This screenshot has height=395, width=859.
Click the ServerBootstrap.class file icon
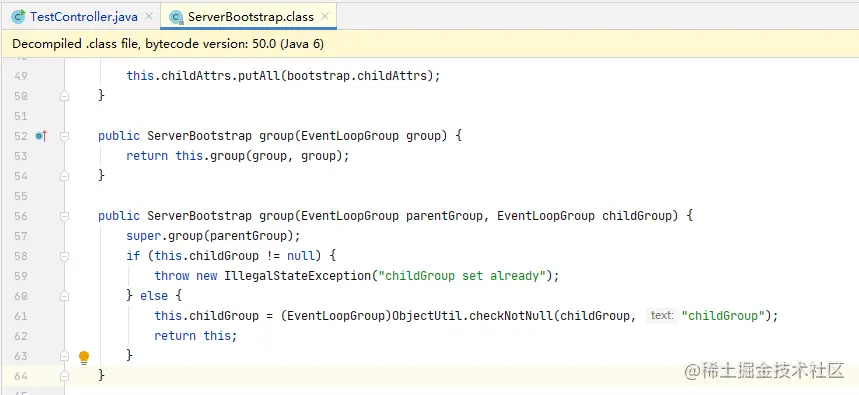pos(176,17)
